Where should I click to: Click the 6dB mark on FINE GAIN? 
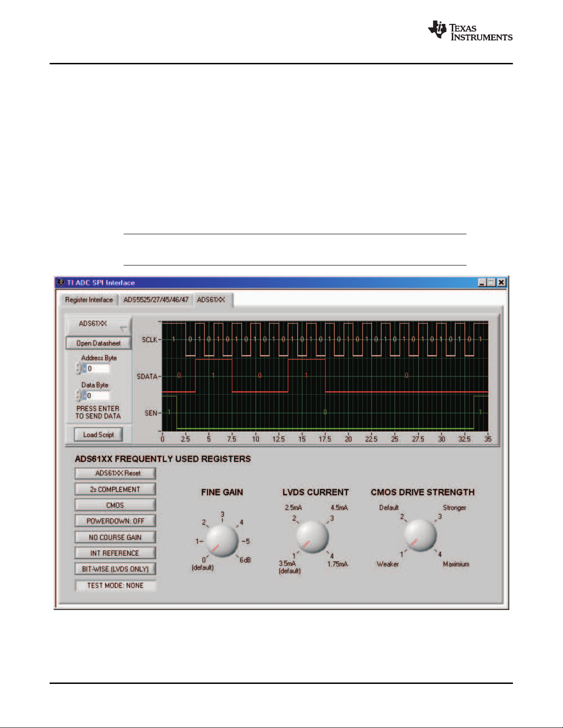point(245,560)
